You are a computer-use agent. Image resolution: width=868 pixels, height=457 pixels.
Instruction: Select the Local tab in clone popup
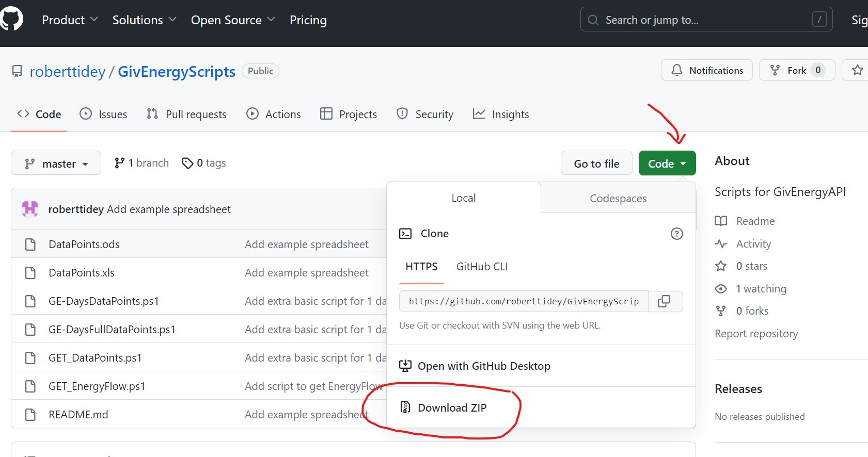point(464,198)
